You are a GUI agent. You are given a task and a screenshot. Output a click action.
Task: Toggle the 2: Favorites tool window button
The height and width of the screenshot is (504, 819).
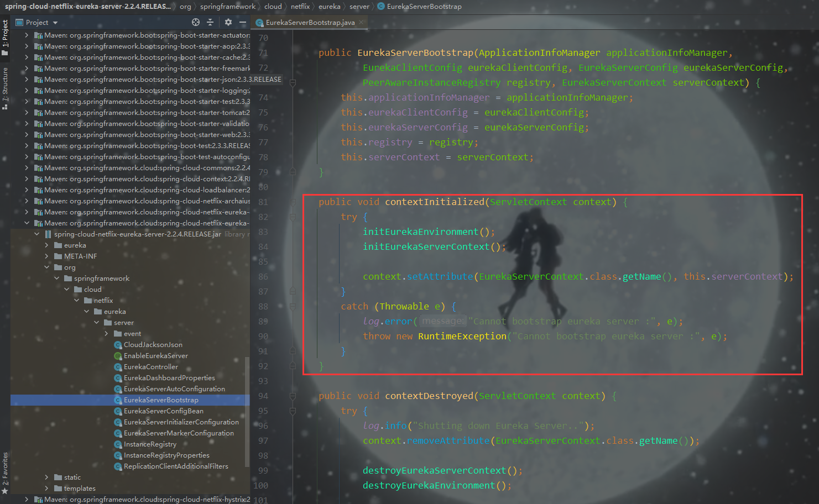click(x=5, y=473)
